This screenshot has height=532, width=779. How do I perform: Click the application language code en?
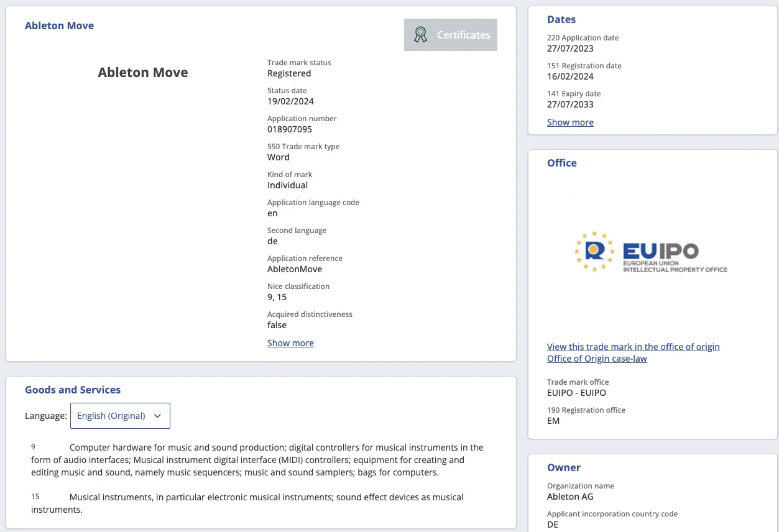[x=272, y=213]
